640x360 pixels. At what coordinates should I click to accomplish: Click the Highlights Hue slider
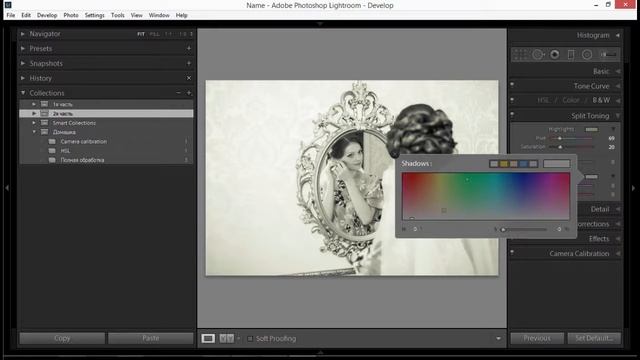[x=571, y=138]
